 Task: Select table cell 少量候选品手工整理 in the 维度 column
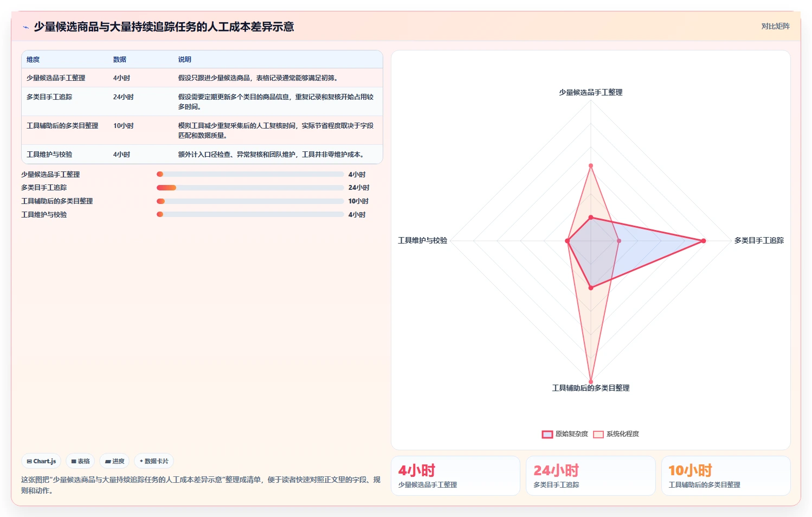tap(56, 78)
